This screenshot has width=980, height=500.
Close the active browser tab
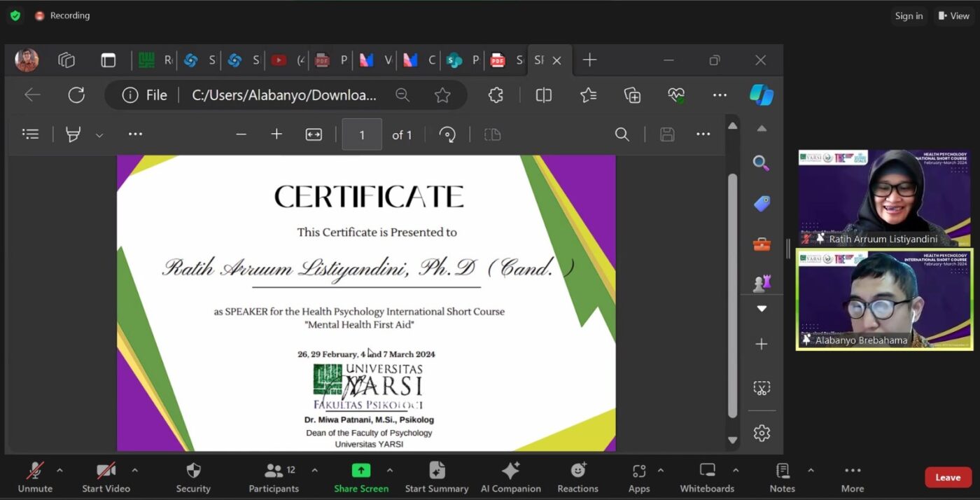[x=556, y=60]
